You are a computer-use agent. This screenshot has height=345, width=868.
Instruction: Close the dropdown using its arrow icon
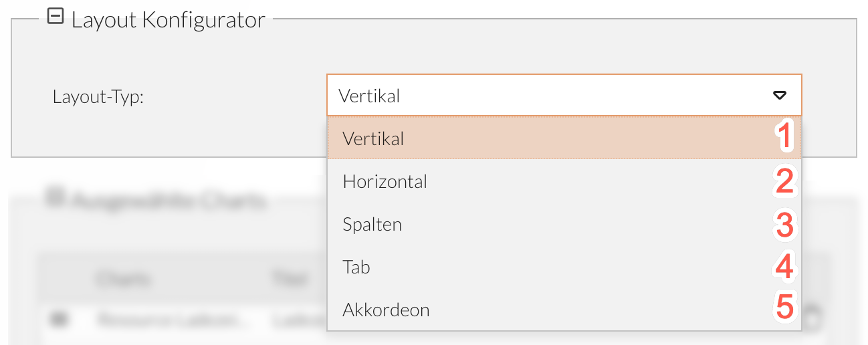click(x=779, y=96)
